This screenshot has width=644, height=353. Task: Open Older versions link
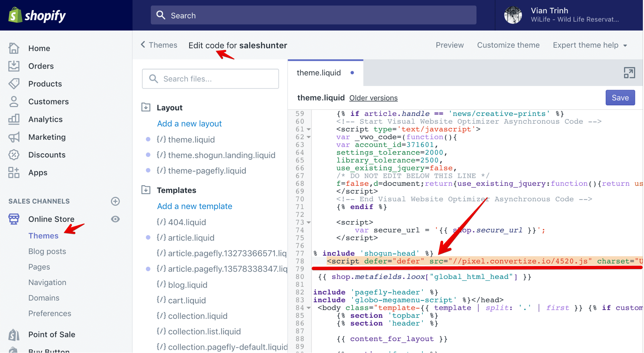click(x=373, y=98)
